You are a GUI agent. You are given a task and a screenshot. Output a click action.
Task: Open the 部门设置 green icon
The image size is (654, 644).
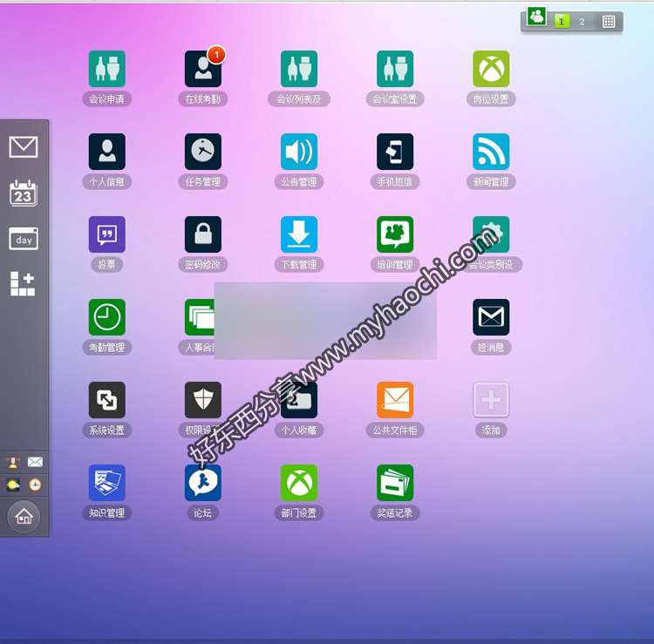(299, 482)
